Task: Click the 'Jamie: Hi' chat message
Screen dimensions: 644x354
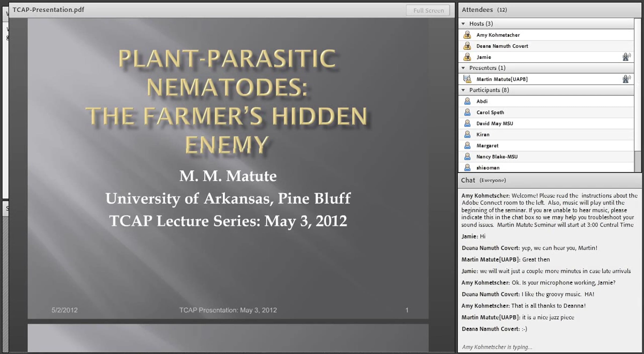Action: tap(474, 236)
